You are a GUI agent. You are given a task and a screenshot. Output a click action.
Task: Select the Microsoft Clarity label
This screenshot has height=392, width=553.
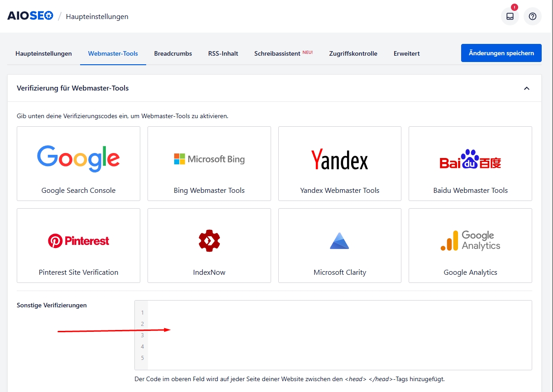tap(339, 272)
